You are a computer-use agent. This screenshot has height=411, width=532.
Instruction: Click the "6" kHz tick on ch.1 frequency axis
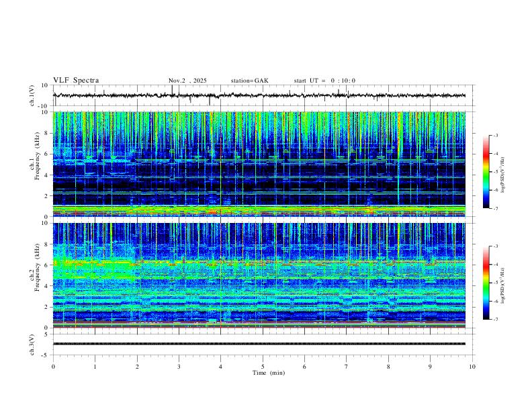46,154
